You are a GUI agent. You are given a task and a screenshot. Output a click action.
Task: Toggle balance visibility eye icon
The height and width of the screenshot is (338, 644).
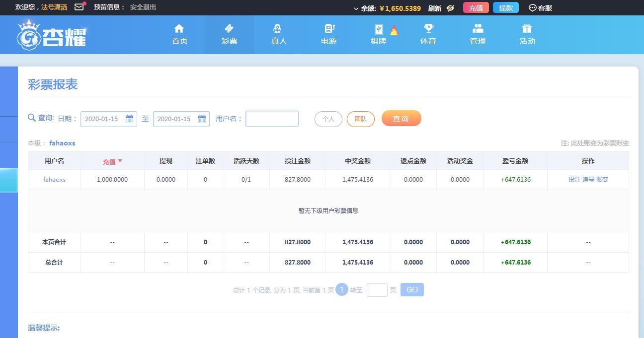click(450, 8)
